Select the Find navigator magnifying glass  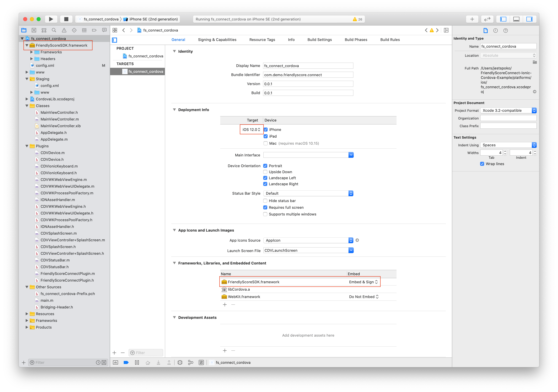54,30
